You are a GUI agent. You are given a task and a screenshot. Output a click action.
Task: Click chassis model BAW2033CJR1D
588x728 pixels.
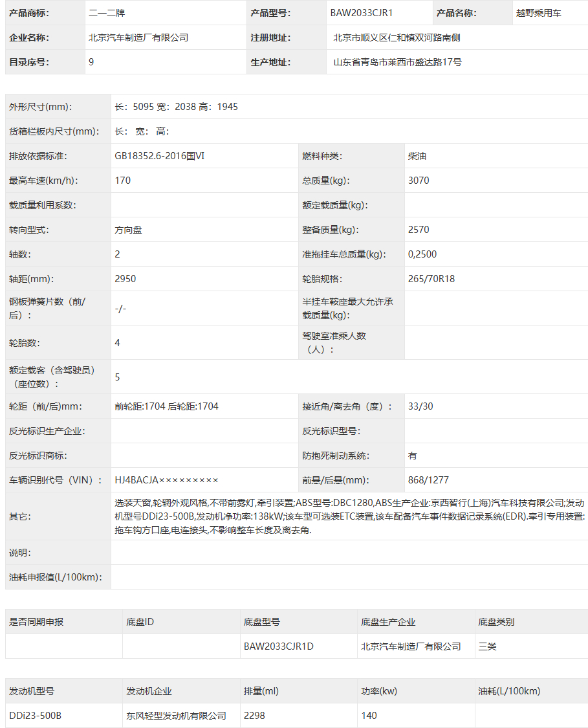coord(278,646)
